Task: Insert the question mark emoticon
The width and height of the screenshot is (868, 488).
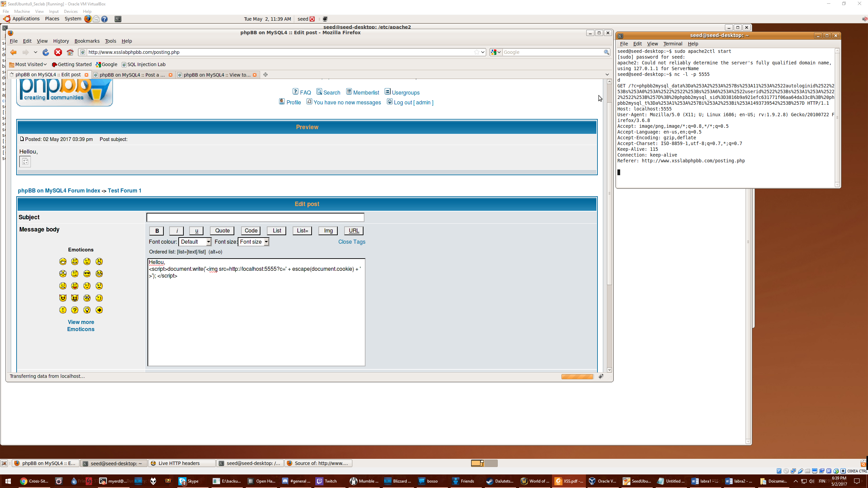Action: point(75,310)
